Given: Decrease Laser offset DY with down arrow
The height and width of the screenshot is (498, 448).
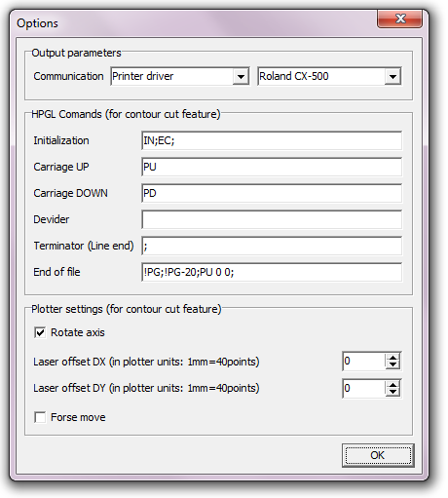Looking at the screenshot, I should (392, 392).
